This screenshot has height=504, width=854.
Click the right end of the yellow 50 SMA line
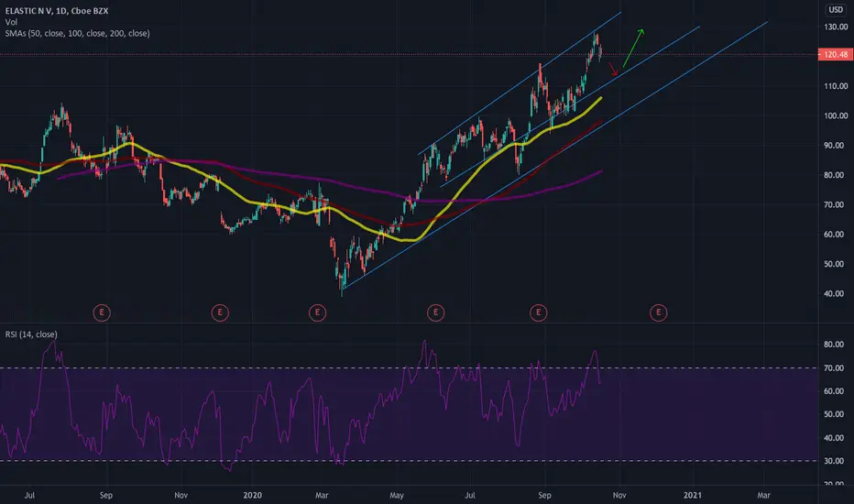[601, 98]
